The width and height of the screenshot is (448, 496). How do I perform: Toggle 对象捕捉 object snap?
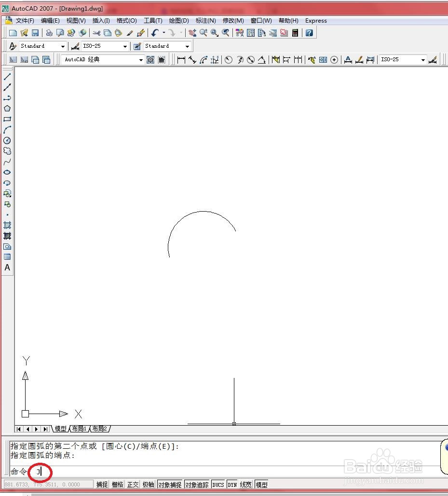click(170, 484)
